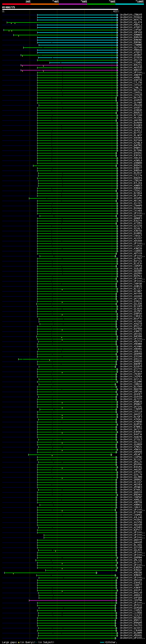Viewport: 146px width, 644px height.
Task: Open hit UniRef100_P93619
Action: pos(131,18)
